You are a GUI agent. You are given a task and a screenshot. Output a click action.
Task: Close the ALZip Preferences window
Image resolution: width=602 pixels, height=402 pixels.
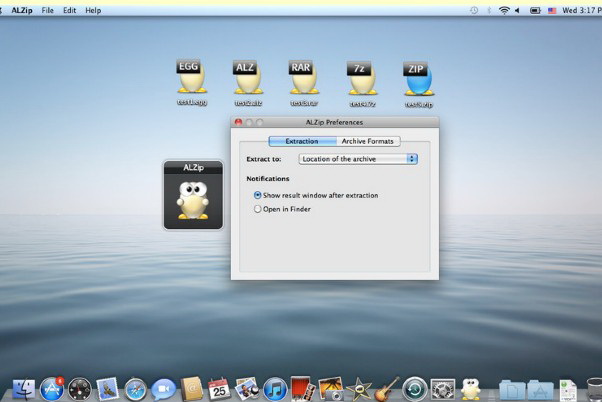pyautogui.click(x=238, y=122)
